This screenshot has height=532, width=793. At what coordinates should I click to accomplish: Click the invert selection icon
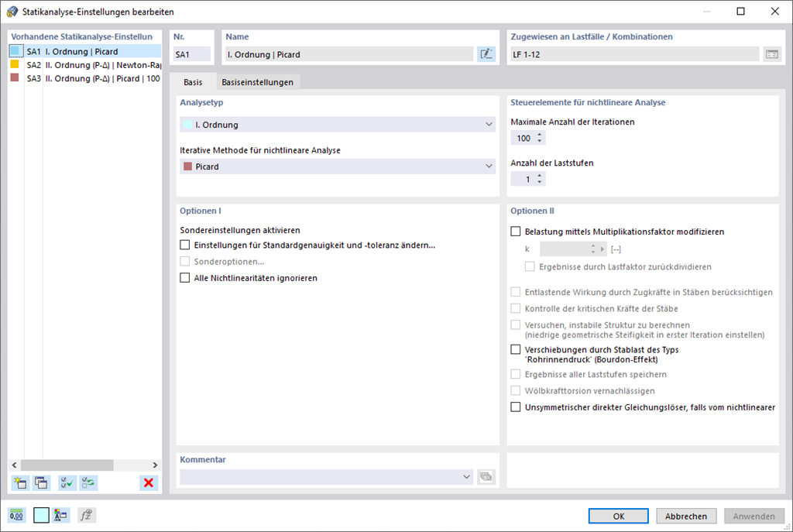[89, 483]
